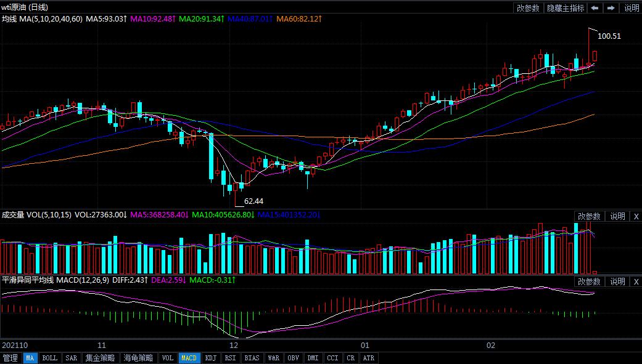The width and height of the screenshot is (642, 364).
Task: Select the RSI indicator tab
Action: (x=230, y=358)
